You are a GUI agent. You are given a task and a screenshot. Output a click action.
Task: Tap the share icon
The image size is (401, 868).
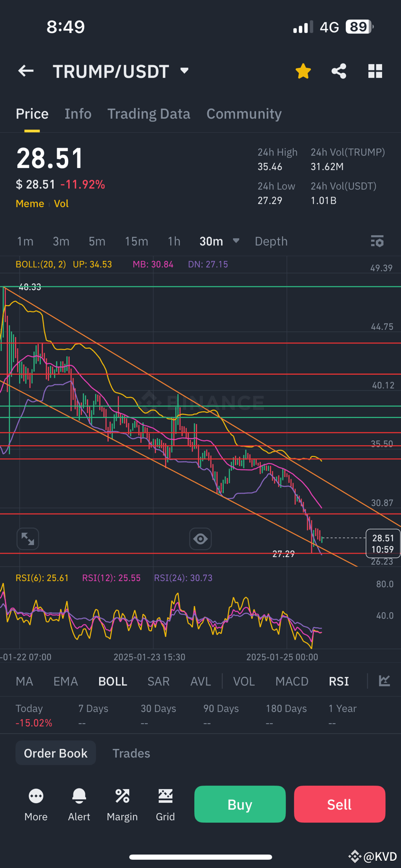339,71
